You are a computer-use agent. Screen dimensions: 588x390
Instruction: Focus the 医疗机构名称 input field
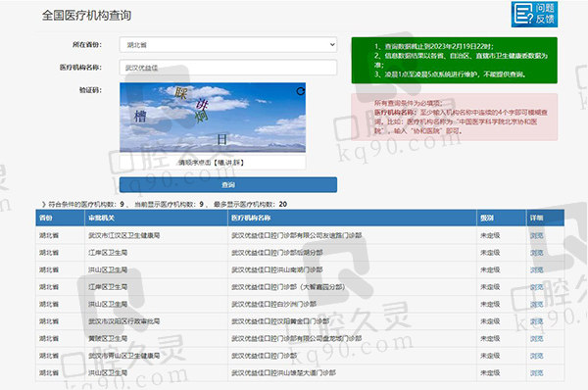228,68
